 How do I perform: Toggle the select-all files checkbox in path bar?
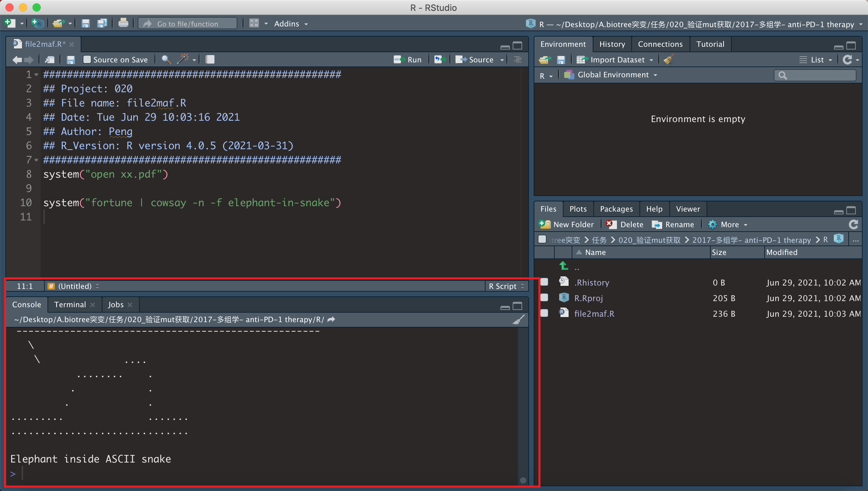(542, 239)
